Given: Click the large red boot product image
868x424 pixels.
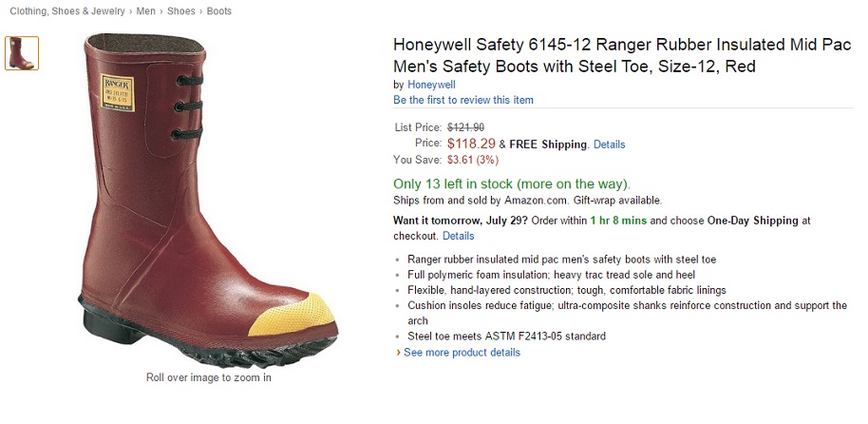Looking at the screenshot, I should 209,200.
